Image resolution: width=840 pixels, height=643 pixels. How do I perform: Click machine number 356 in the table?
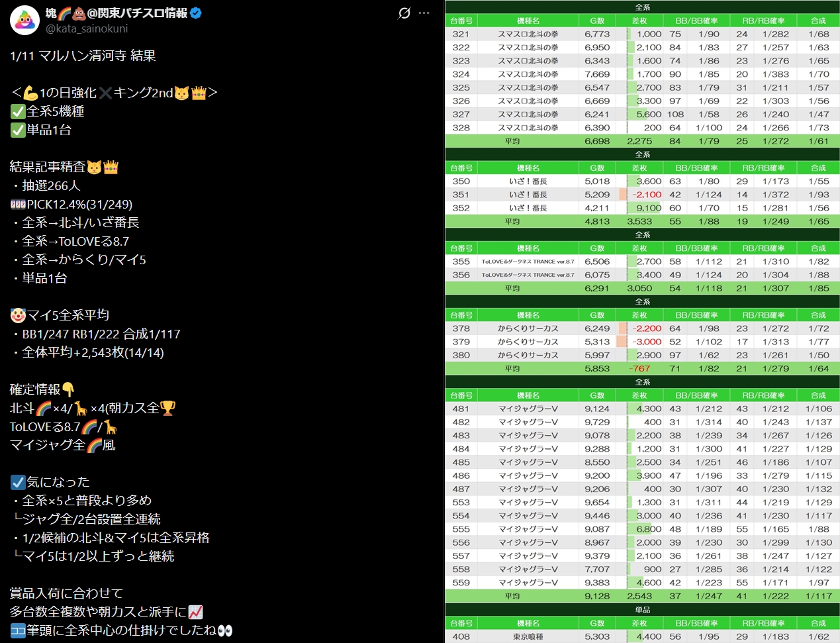click(461, 275)
